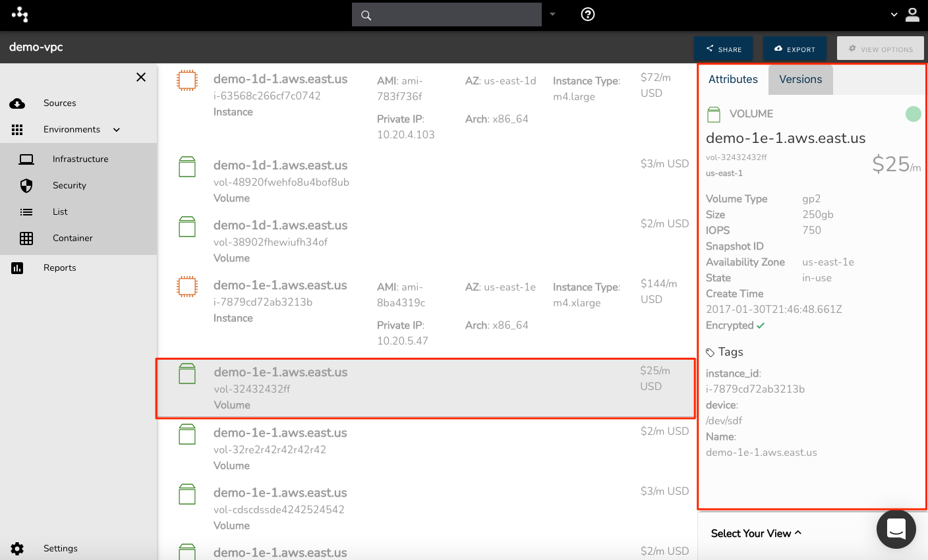Click volume icon for vol-48920fwehfo8u4bof8ub
Image resolution: width=928 pixels, height=560 pixels.
point(187,167)
